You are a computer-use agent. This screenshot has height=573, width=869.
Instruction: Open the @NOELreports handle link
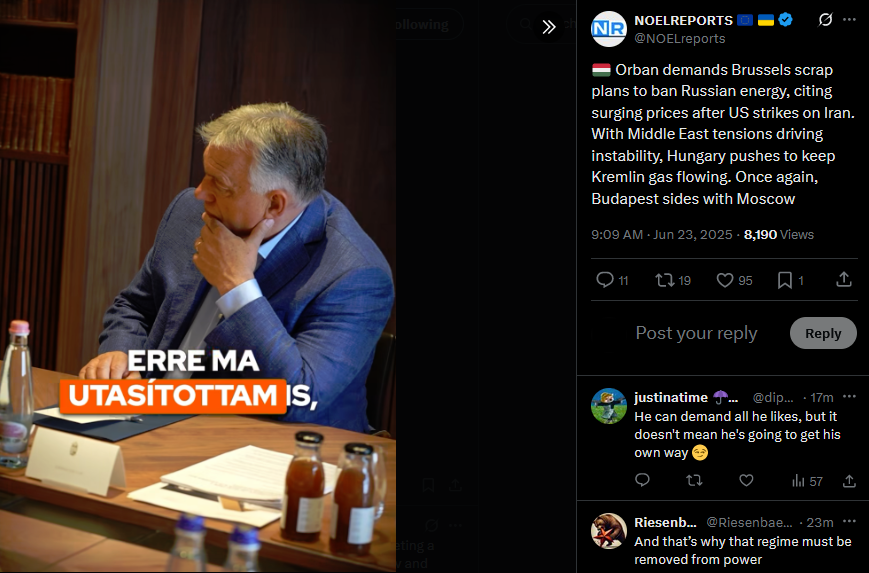click(679, 39)
